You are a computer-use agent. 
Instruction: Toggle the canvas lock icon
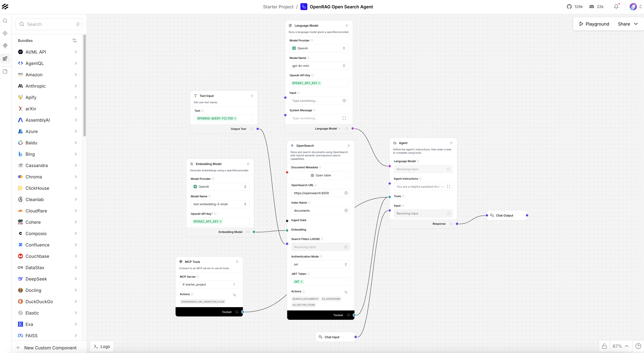[604, 346]
